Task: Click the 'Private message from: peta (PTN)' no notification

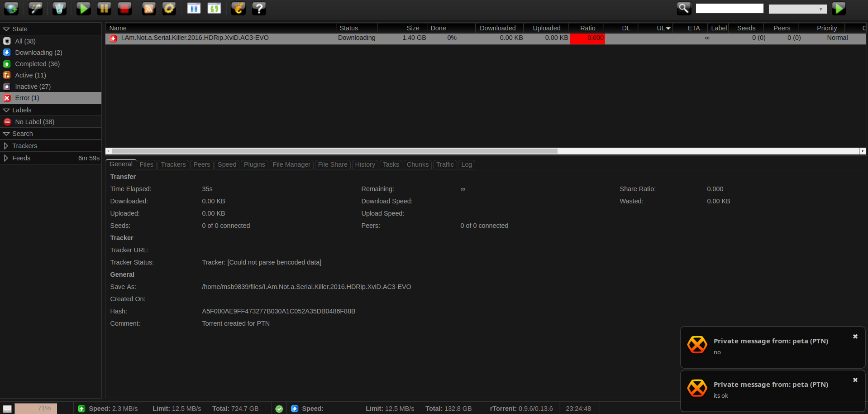Action: pos(773,347)
